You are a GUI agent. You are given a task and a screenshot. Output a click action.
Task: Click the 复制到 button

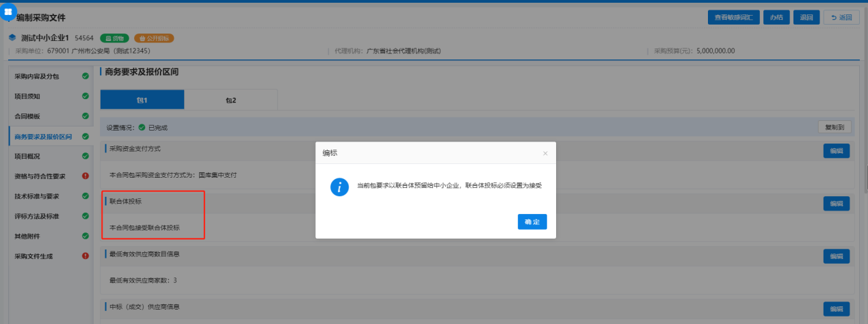834,127
